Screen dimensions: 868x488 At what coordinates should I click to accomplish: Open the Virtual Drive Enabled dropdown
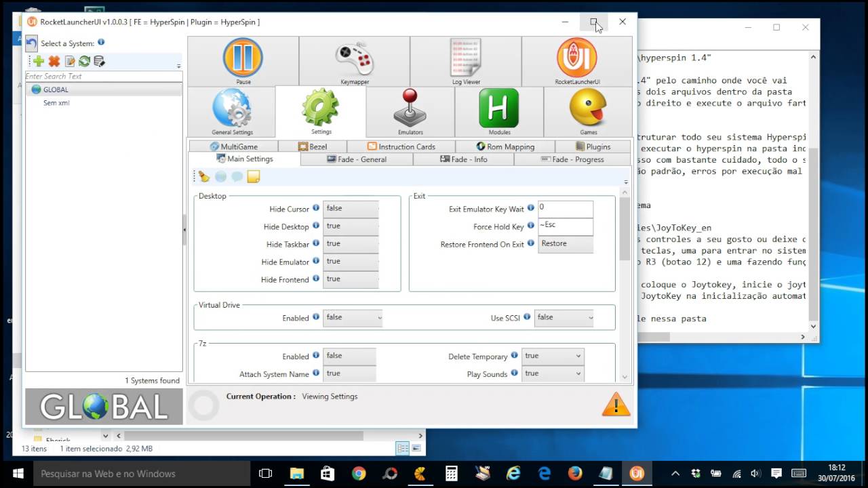[x=353, y=317]
